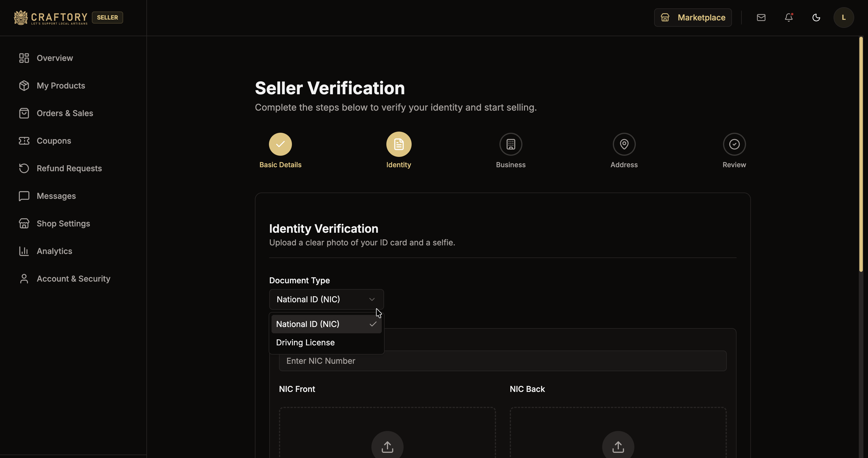The image size is (868, 458).
Task: Select Driving License from the dropdown
Action: 305,342
